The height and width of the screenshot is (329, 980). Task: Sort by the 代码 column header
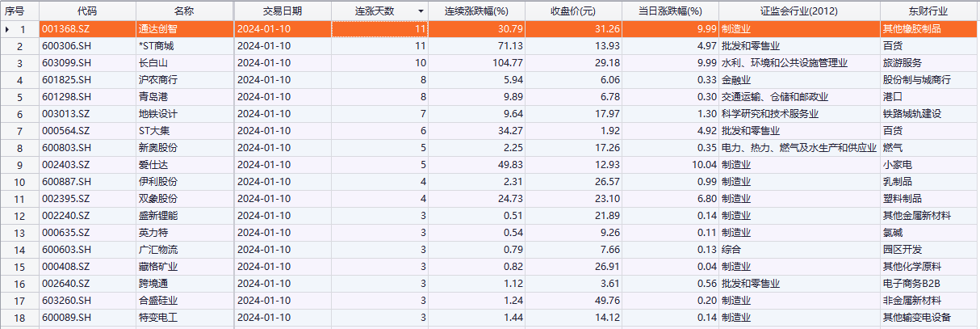coord(86,11)
